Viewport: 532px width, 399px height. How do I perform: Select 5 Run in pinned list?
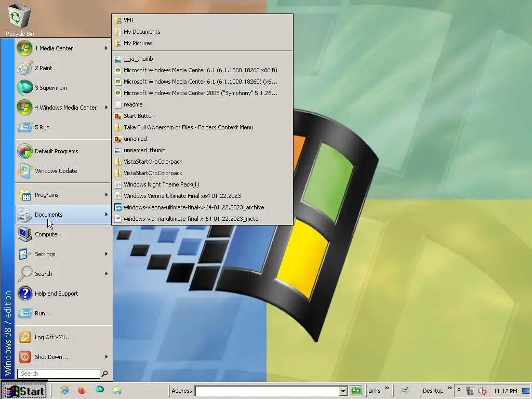[63, 127]
